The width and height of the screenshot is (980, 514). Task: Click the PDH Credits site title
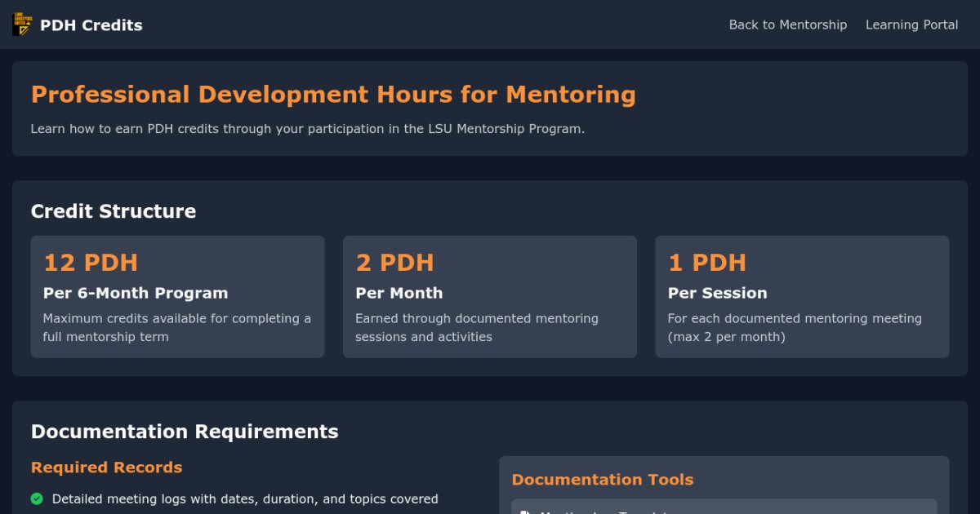[91, 25]
